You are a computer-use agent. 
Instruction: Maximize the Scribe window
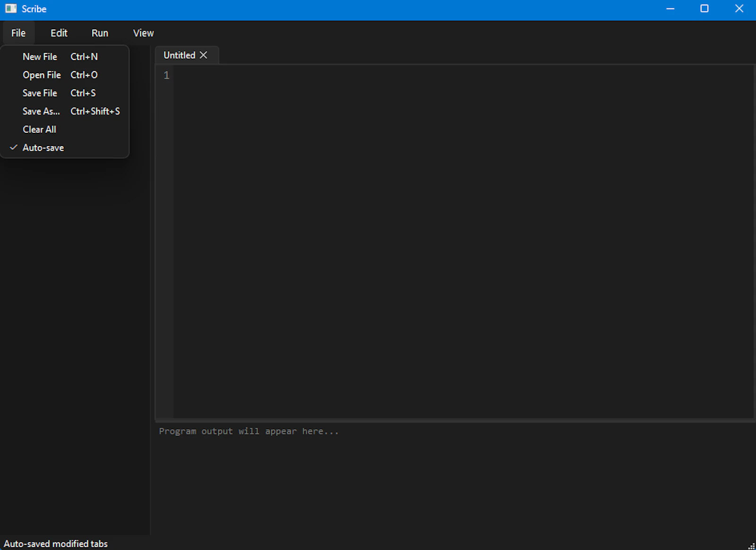(x=704, y=9)
